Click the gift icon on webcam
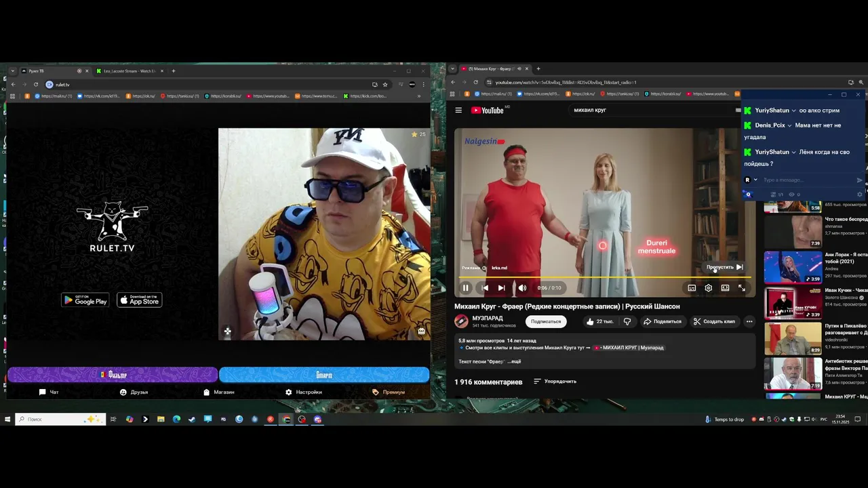Viewport: 868px width, 488px height. pyautogui.click(x=421, y=331)
